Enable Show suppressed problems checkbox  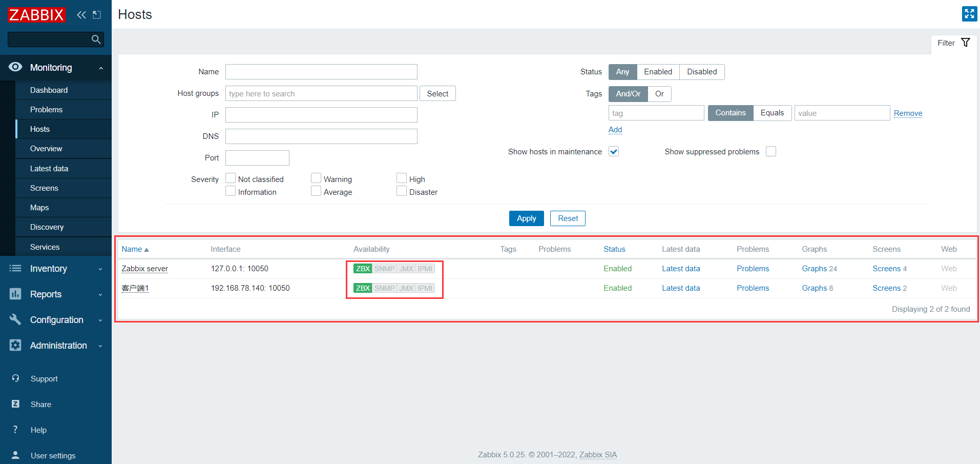click(771, 151)
